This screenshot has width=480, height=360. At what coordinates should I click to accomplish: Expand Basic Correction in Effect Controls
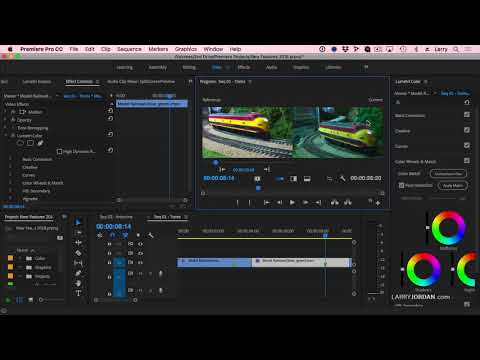(x=10, y=159)
